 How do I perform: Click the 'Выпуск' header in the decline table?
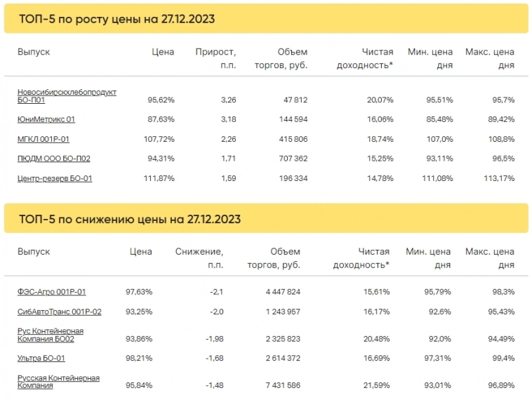(x=34, y=251)
